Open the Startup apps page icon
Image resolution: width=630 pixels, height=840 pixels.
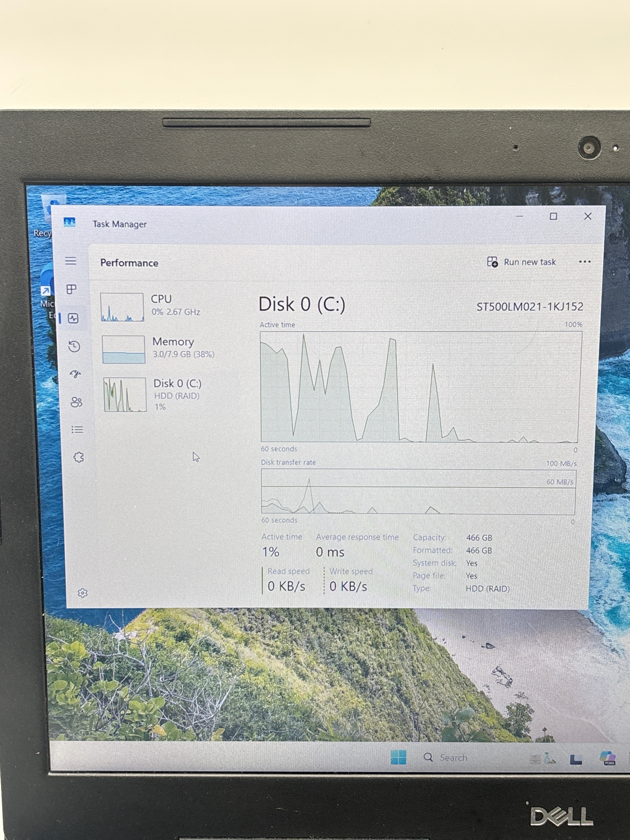[x=75, y=374]
